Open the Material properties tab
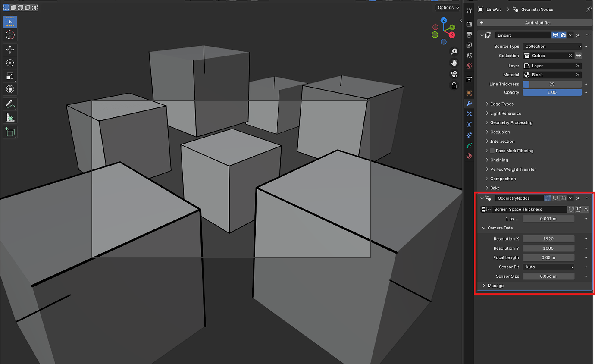This screenshot has height=364, width=595. pos(469,156)
